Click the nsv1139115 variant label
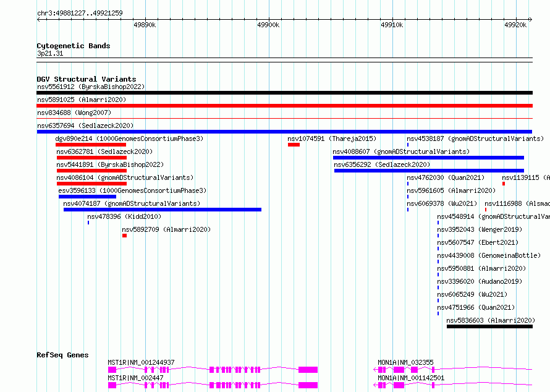The image size is (550, 392). point(526,177)
